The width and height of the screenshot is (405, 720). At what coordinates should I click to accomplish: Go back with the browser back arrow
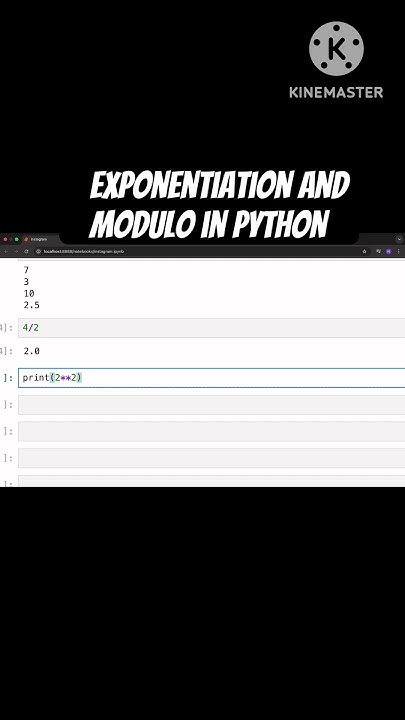pyautogui.click(x=6, y=252)
